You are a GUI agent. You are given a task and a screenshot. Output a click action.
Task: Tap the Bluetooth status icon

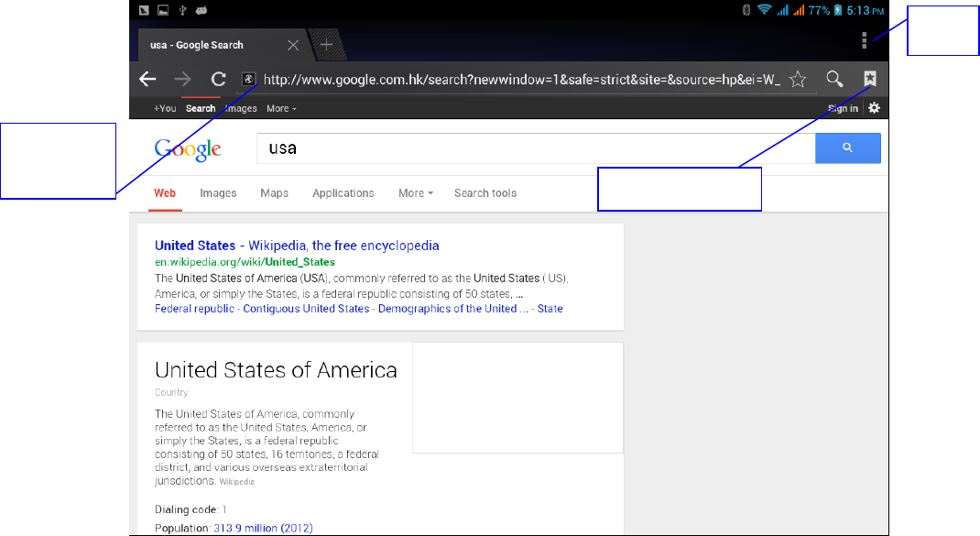pos(746,9)
